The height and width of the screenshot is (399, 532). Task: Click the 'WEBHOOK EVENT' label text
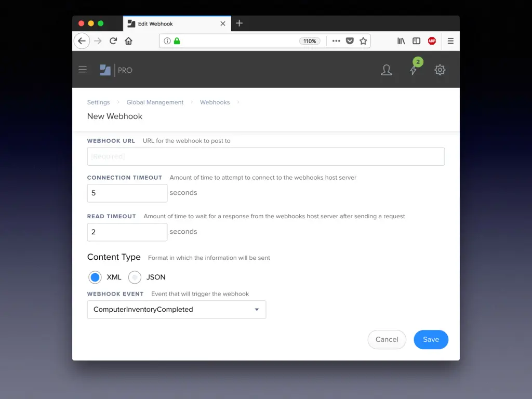click(115, 294)
